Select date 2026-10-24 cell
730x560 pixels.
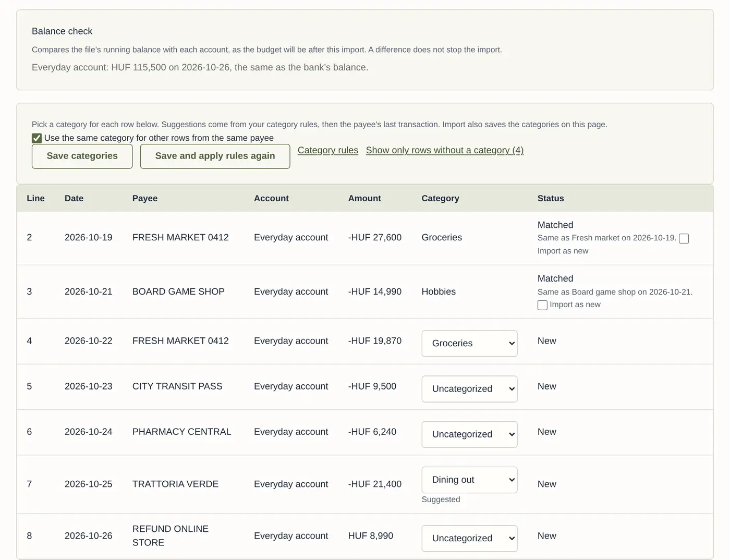(x=89, y=432)
